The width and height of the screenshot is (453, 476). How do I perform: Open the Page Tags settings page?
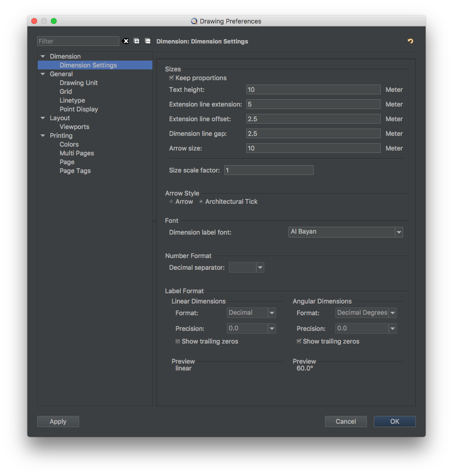(75, 171)
